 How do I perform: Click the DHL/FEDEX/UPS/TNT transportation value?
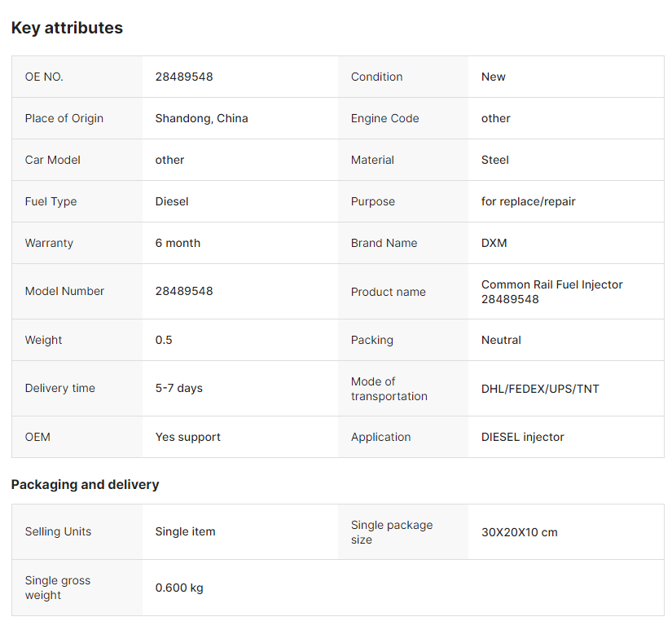click(540, 389)
